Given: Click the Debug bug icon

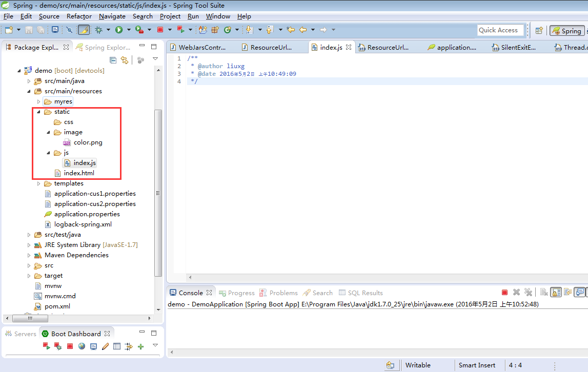Looking at the screenshot, I should [x=98, y=30].
